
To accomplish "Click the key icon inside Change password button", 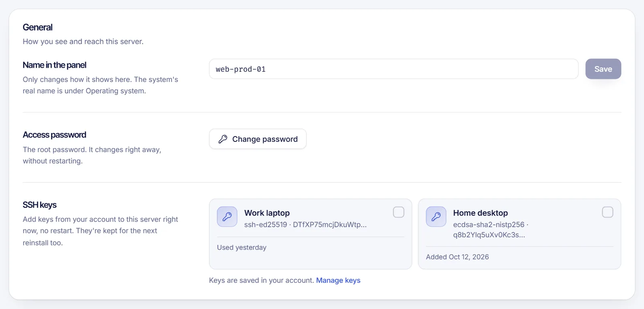I will click(223, 139).
